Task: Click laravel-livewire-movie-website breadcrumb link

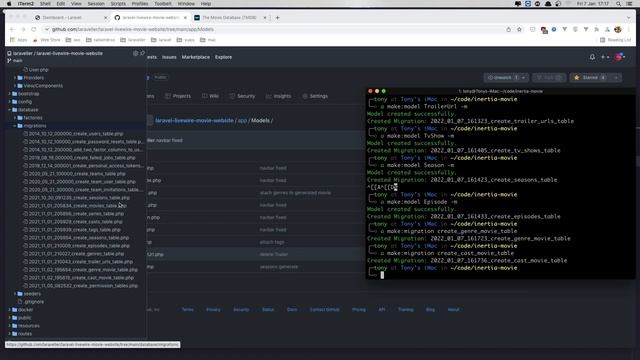Action: point(194,121)
